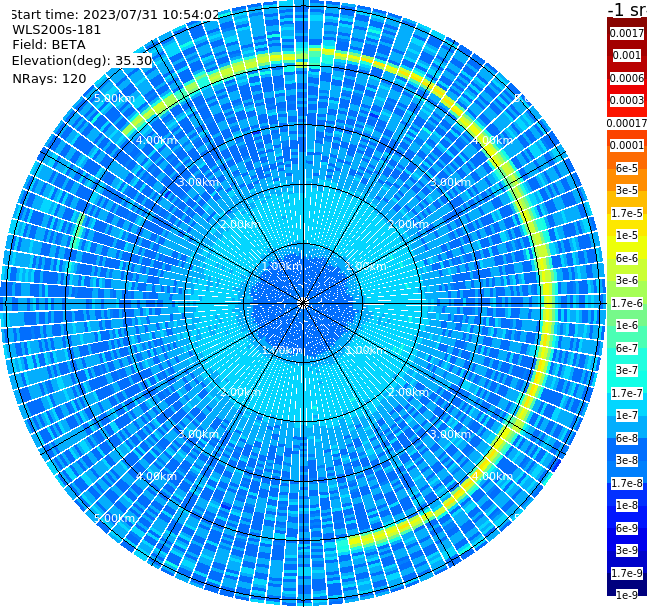
Task: Pick the 0.0003 colorbar label
Action: (x=627, y=100)
